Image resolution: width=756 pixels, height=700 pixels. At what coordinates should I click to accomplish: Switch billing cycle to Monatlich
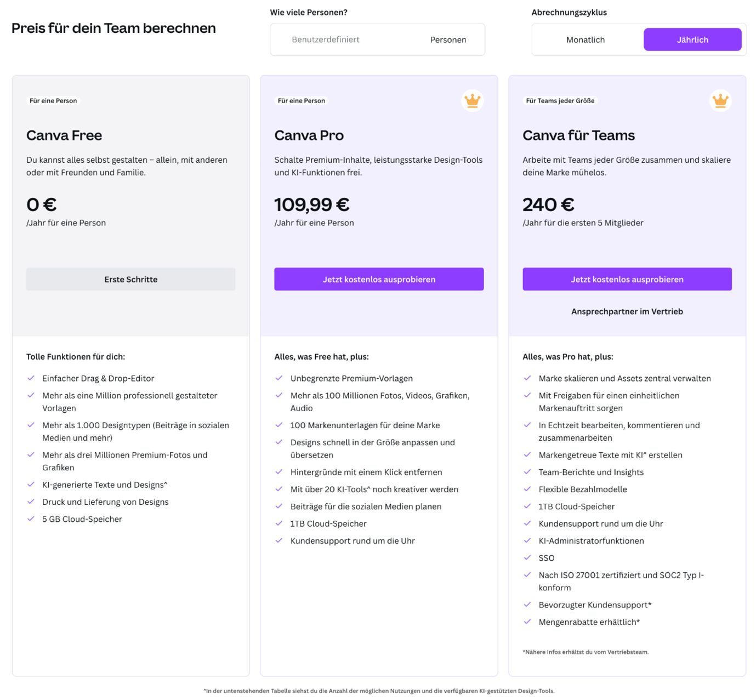[x=585, y=39]
